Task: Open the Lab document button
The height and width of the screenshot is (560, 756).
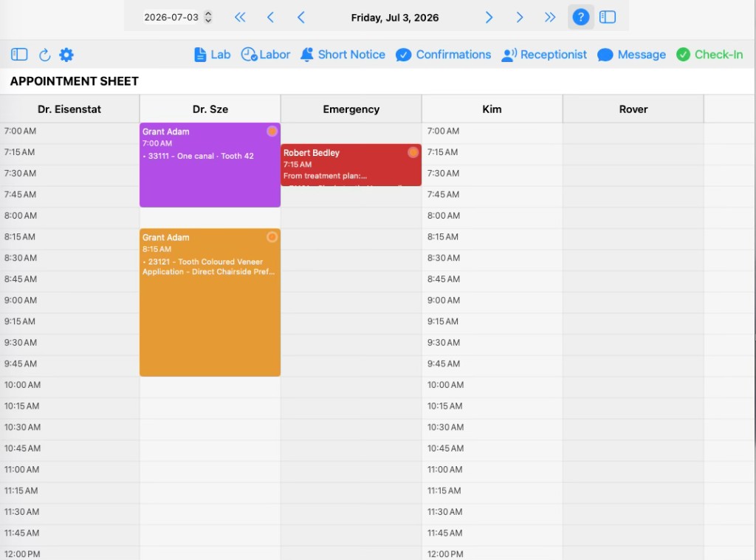Action: click(x=212, y=55)
